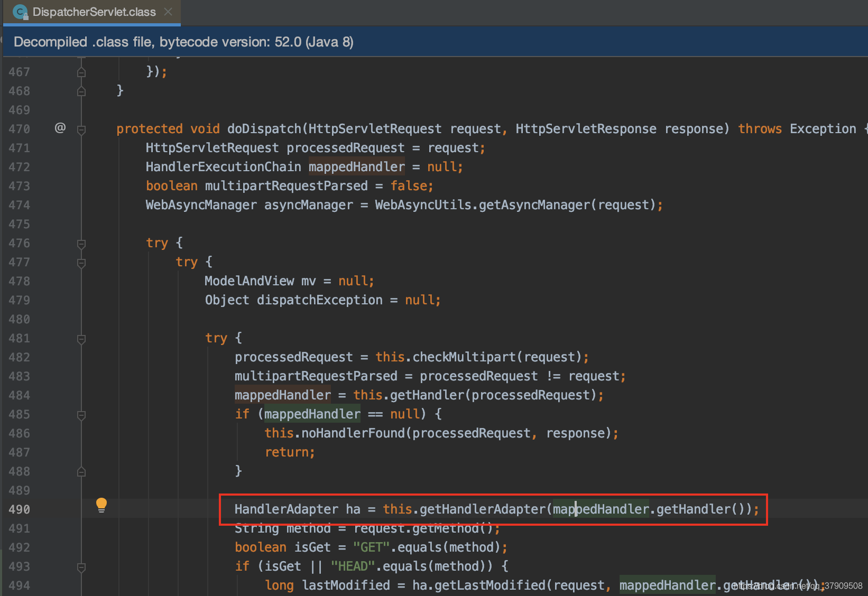Click fold end marker at line 488
The height and width of the screenshot is (596, 868).
tap(81, 471)
